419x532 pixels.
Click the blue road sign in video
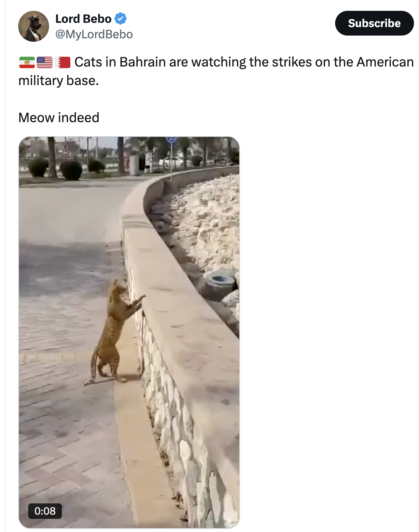tap(171, 140)
